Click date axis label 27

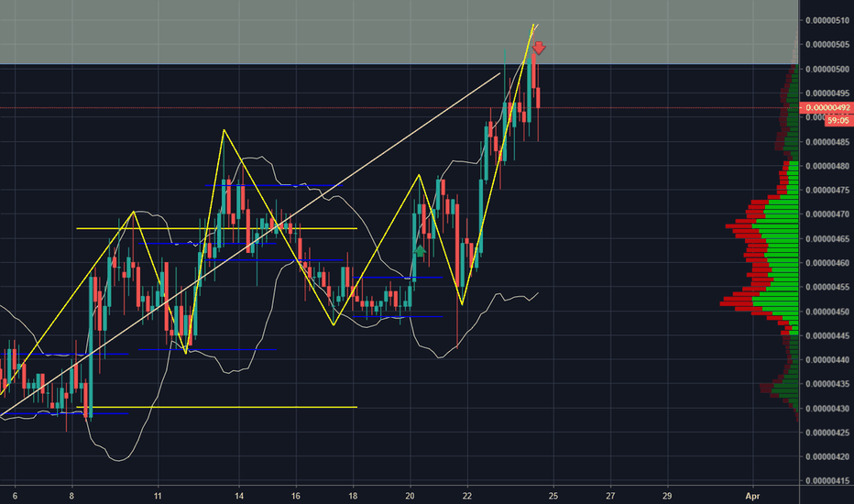pyautogui.click(x=610, y=496)
